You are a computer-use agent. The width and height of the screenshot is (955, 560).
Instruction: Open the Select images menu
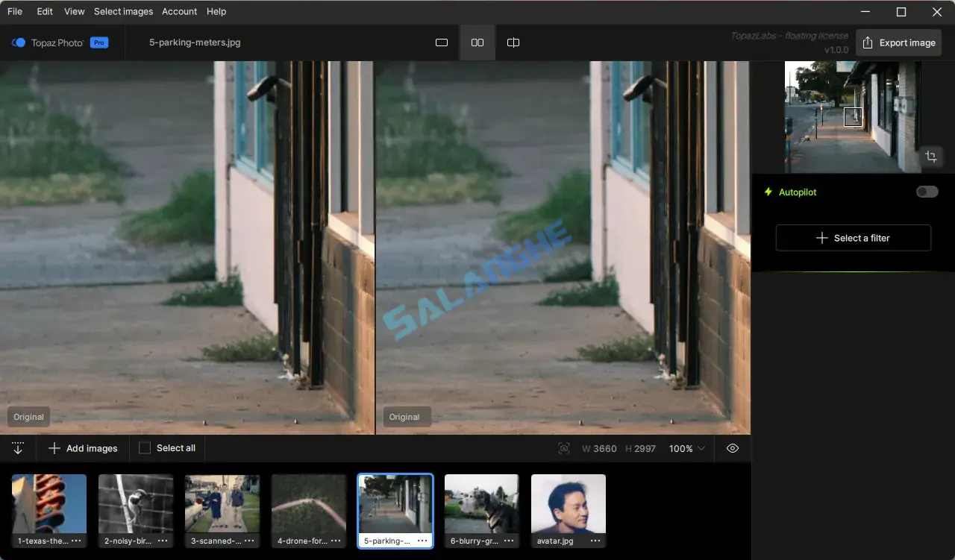point(123,11)
